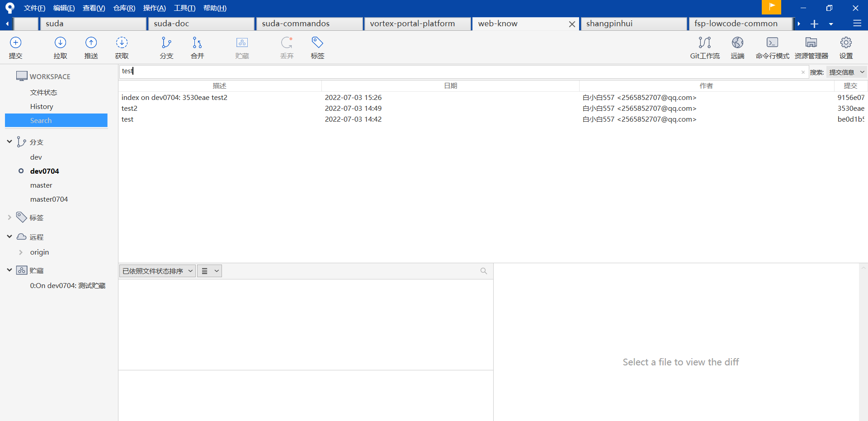Select stash 0:On dev0704: 测试贮藏
The width and height of the screenshot is (868, 421).
tap(67, 285)
